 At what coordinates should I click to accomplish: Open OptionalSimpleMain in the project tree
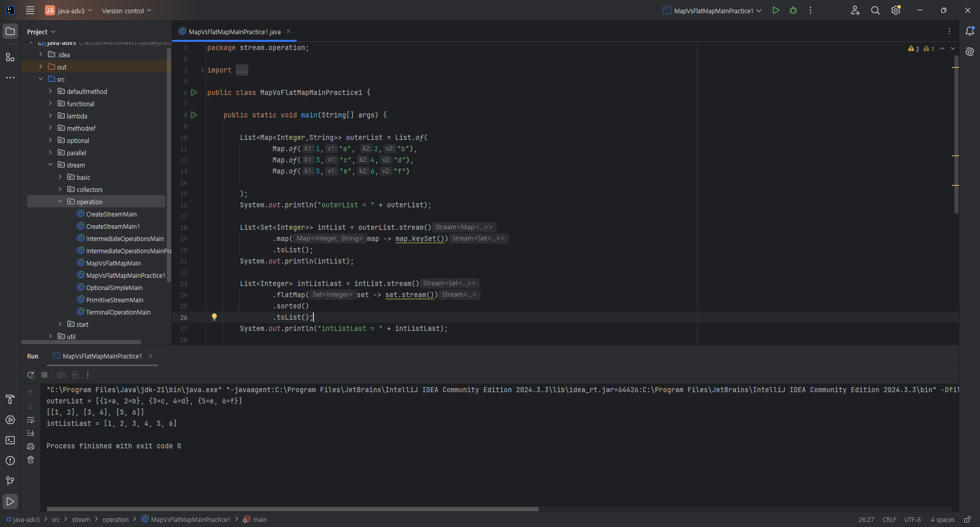coord(114,288)
